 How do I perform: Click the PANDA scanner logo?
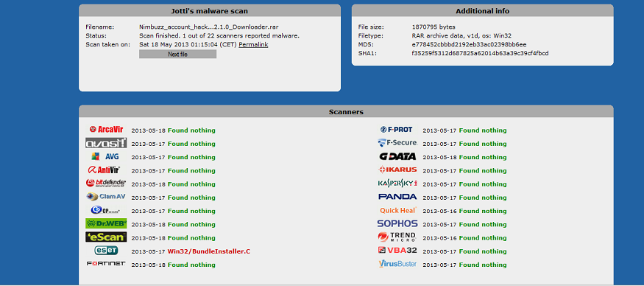(x=397, y=197)
